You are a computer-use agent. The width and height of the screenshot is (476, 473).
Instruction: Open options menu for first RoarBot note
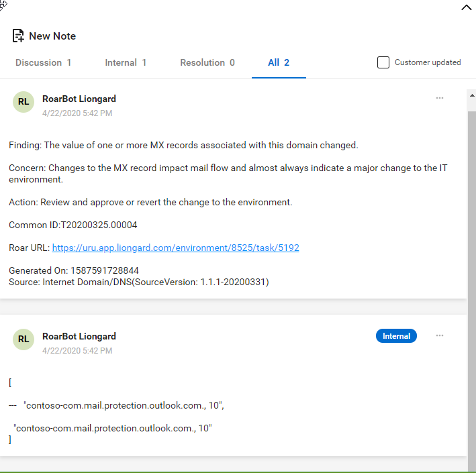coord(440,98)
